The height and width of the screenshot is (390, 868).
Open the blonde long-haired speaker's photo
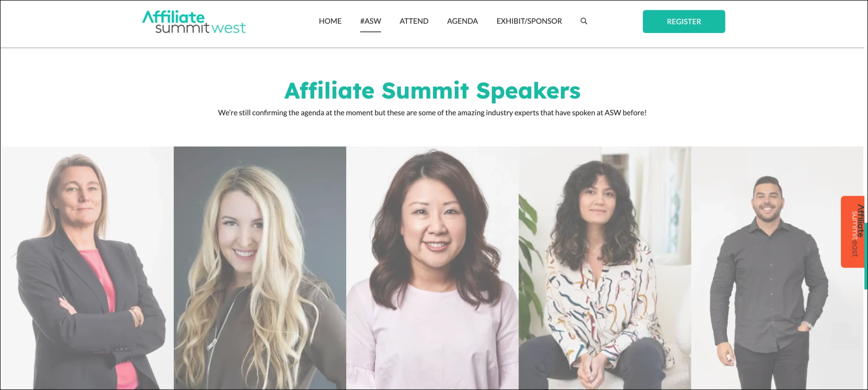tap(260, 268)
